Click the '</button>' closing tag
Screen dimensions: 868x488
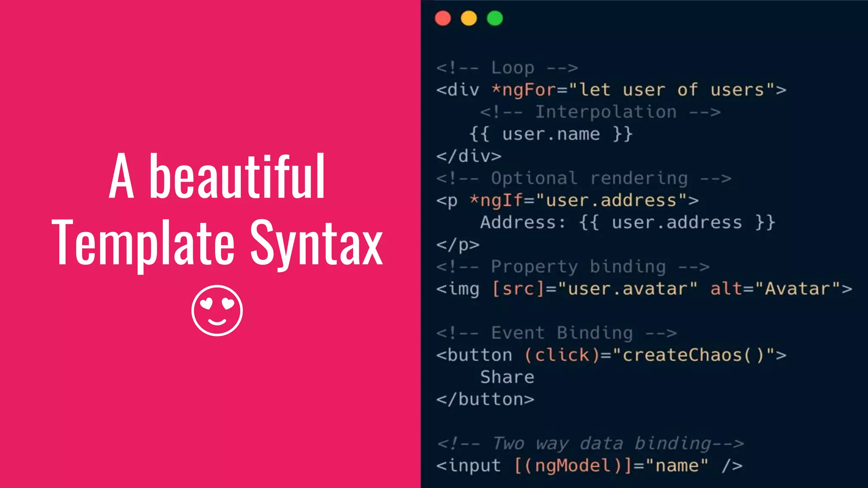[485, 399]
